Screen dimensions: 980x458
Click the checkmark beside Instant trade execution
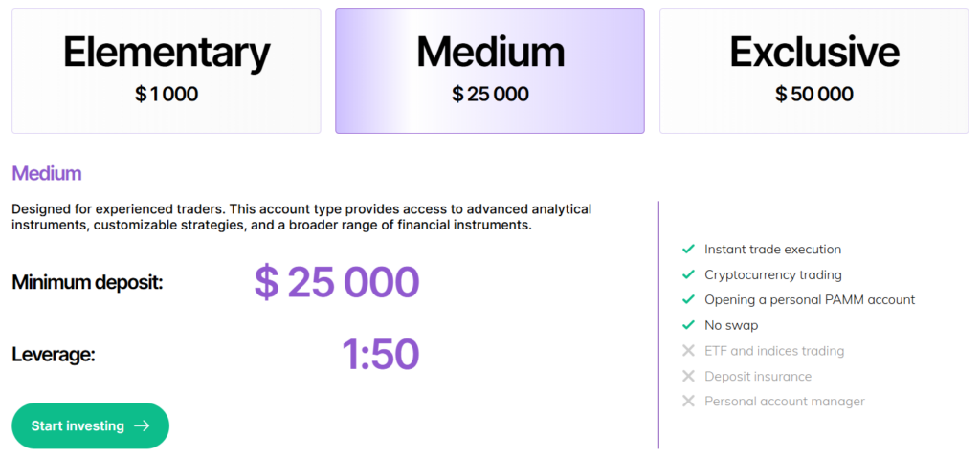688,250
